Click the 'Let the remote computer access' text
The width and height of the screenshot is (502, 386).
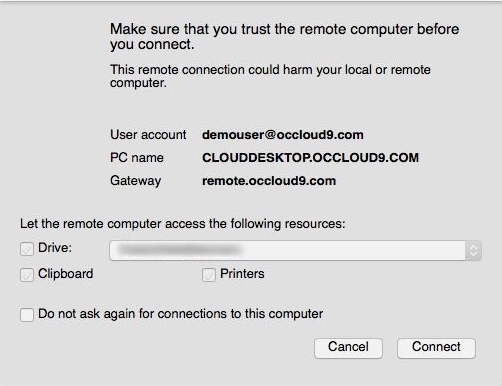183,224
